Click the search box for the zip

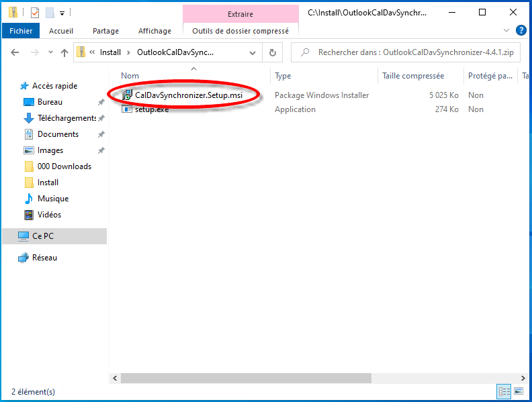[406, 52]
